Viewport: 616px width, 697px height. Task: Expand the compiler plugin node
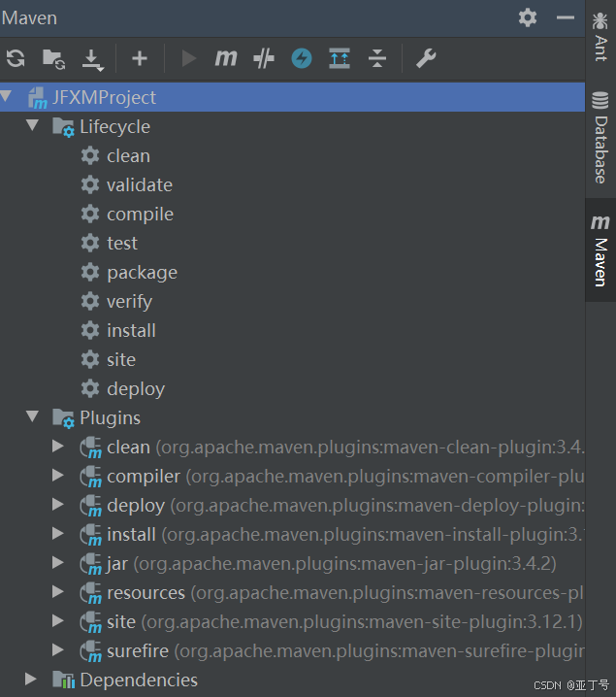click(x=58, y=476)
